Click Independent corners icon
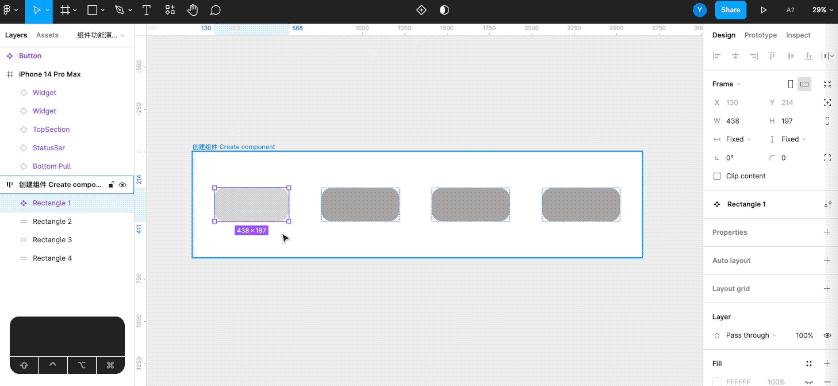 827,158
